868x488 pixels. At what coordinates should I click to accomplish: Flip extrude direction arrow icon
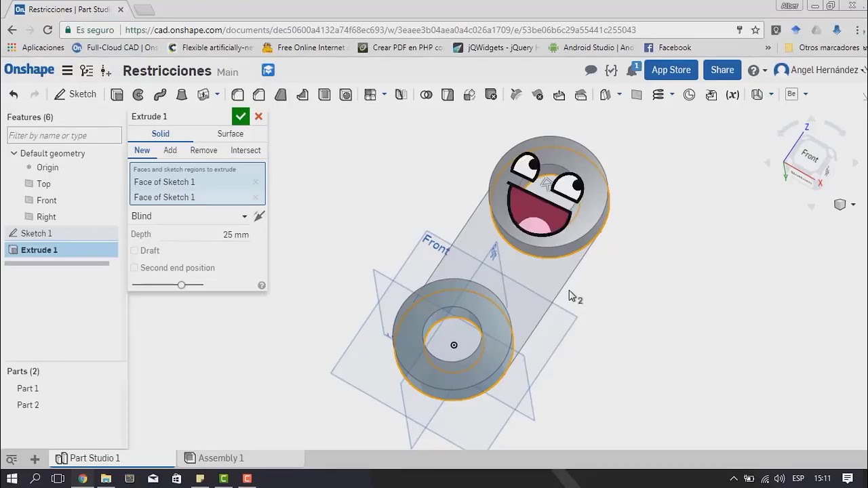pyautogui.click(x=258, y=216)
